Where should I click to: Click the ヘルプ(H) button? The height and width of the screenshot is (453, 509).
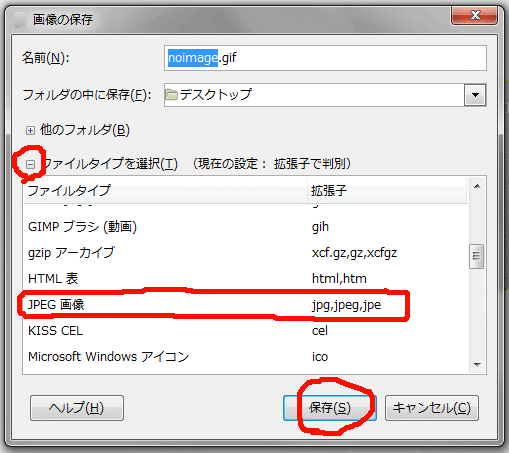77,408
